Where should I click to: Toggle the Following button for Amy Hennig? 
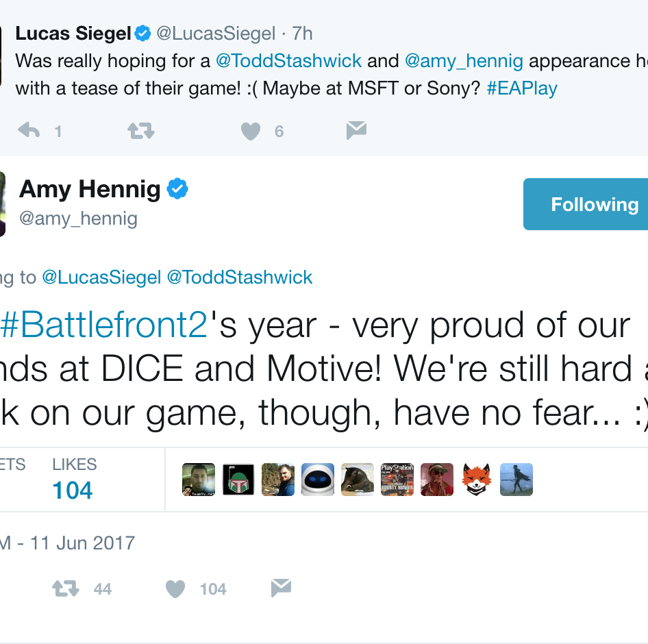point(586,204)
